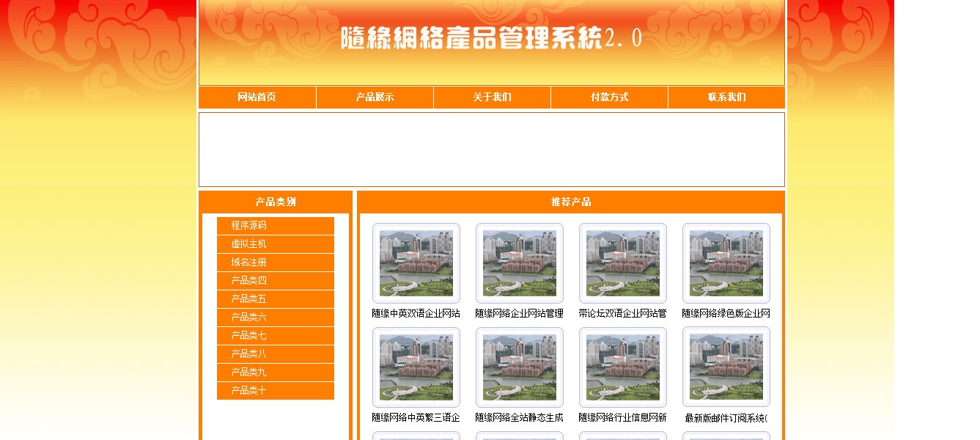980x440 pixels.
Task: Click the 推荐产品 section header
Action: [571, 202]
